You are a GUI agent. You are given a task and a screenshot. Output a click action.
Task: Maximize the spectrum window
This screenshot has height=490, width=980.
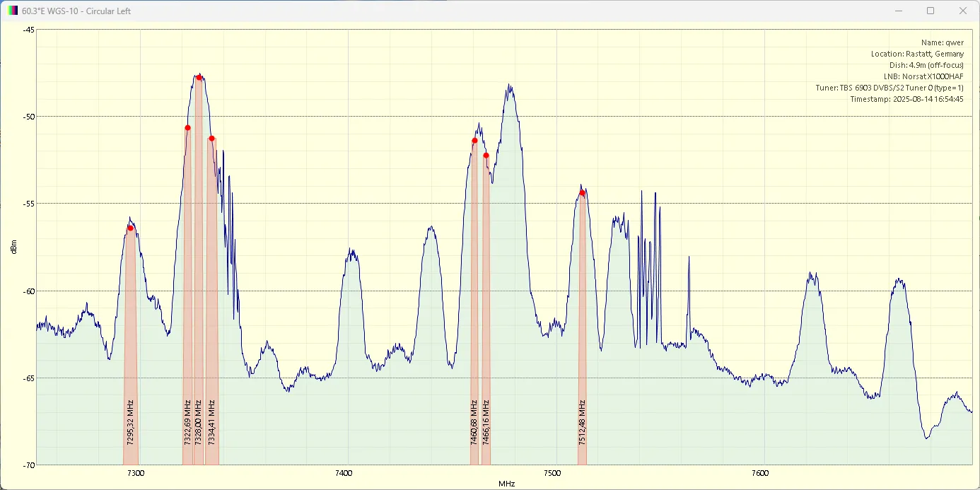click(x=931, y=11)
